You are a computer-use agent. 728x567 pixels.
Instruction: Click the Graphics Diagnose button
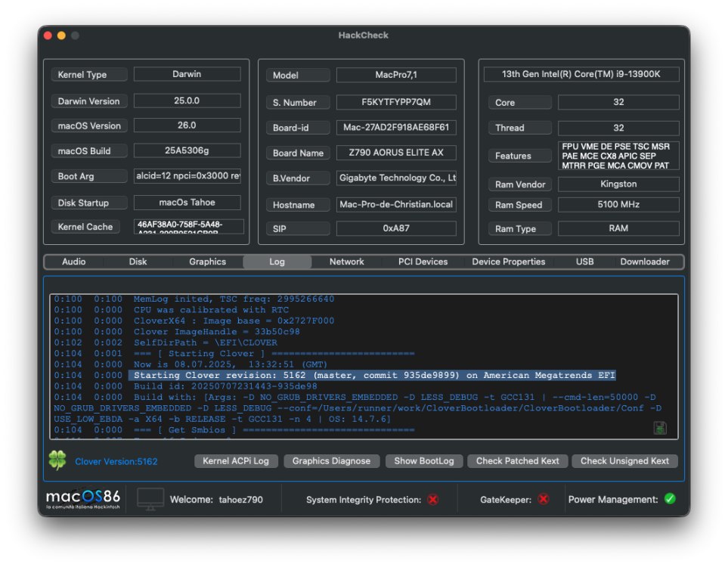point(332,461)
